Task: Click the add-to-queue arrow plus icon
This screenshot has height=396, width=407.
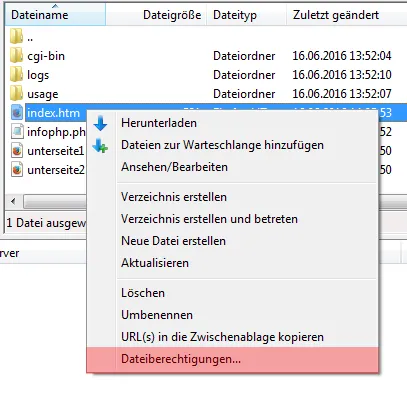Action: (x=100, y=146)
